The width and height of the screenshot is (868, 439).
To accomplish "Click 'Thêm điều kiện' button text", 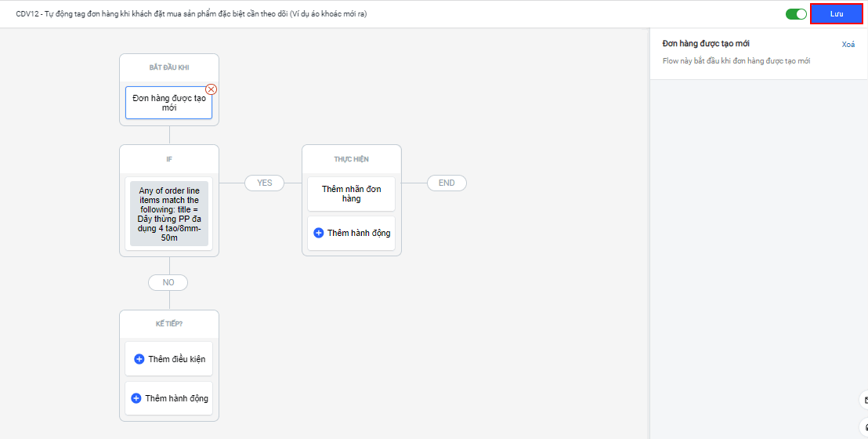I will point(176,359).
